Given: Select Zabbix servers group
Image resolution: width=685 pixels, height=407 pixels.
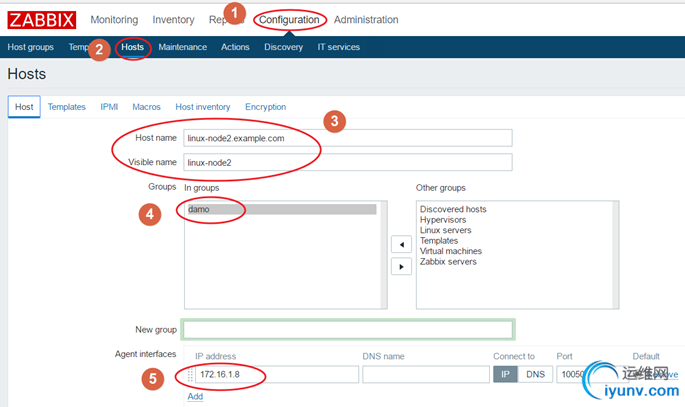Looking at the screenshot, I should (x=448, y=262).
